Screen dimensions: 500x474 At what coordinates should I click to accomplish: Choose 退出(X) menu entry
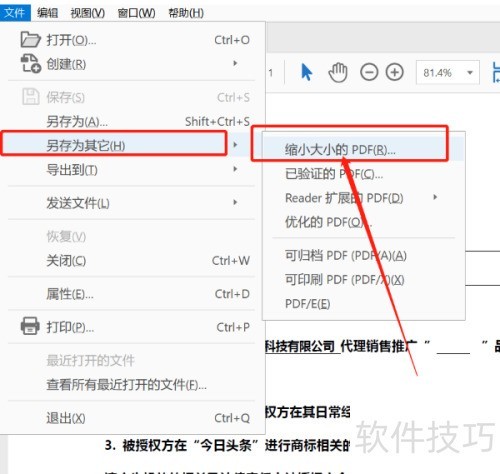click(132, 418)
